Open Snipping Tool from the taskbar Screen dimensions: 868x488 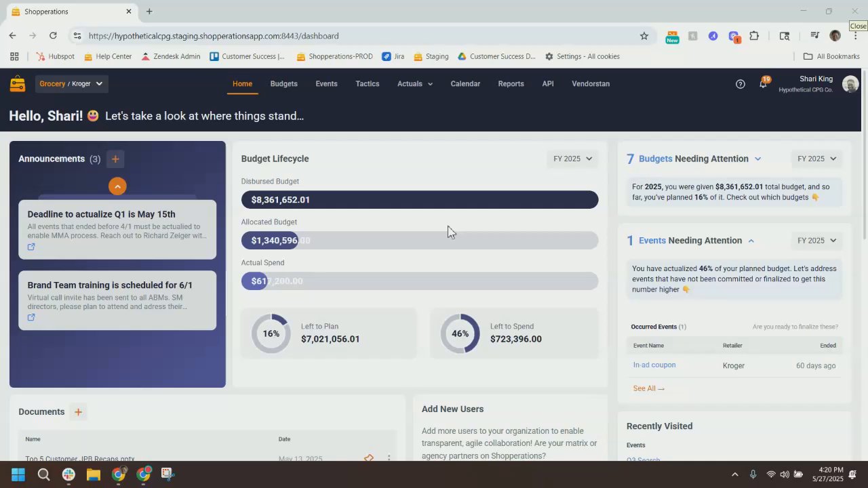(x=167, y=474)
